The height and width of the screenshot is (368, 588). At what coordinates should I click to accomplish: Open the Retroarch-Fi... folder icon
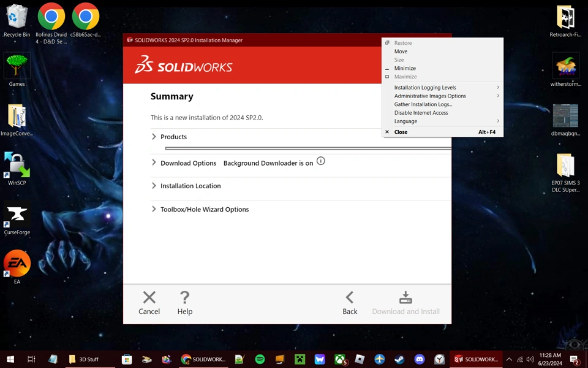click(x=565, y=21)
